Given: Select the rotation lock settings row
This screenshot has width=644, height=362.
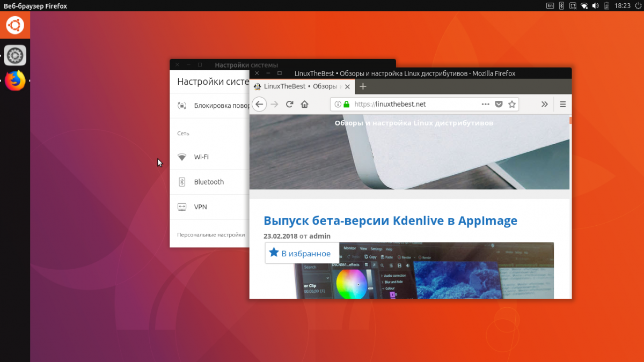Looking at the screenshot, I should click(x=210, y=106).
